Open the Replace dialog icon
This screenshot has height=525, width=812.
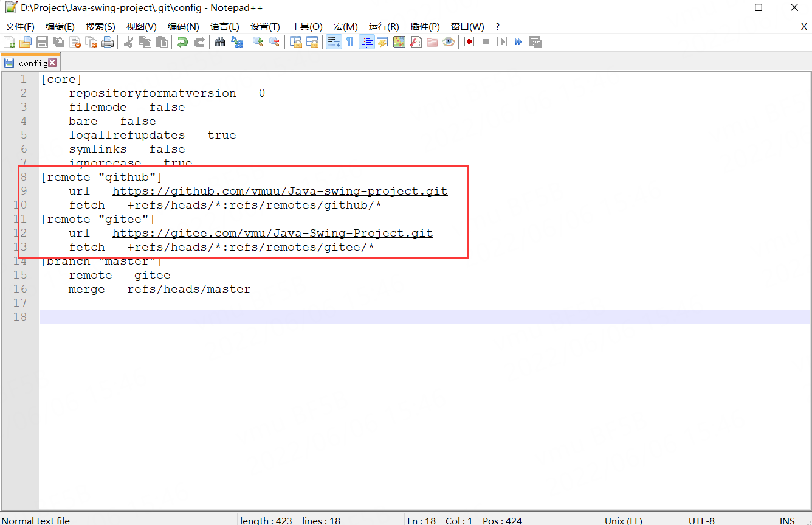coord(236,42)
